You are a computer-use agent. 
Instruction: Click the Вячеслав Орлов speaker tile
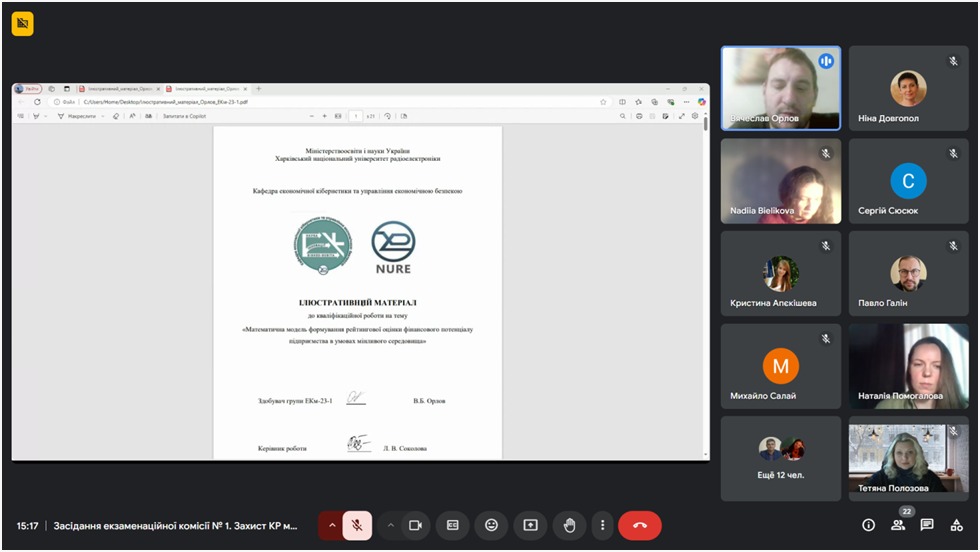(781, 88)
